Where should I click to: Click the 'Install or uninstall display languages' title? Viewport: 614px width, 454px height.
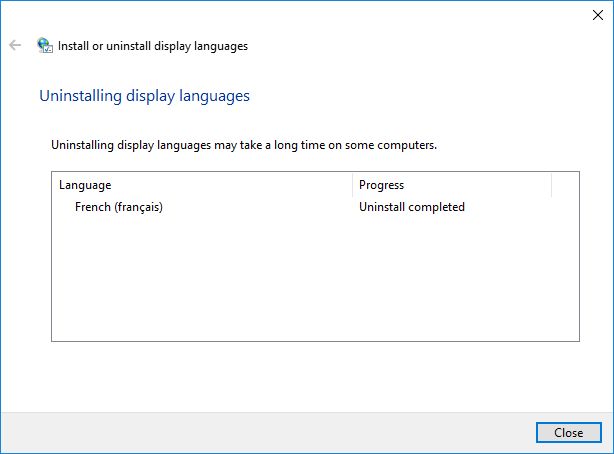click(x=153, y=46)
